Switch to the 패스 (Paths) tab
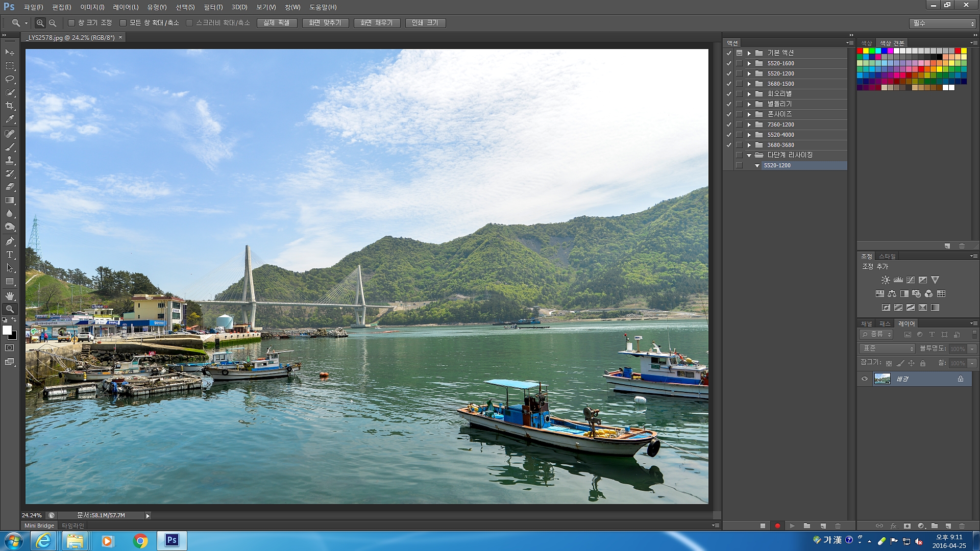Viewport: 980px width, 551px height. [885, 323]
